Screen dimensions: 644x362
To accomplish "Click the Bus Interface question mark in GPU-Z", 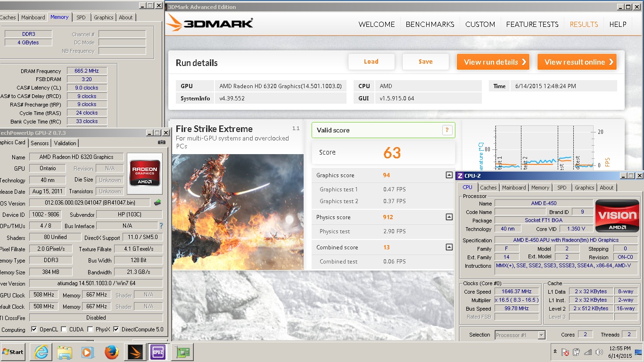I will click(161, 226).
